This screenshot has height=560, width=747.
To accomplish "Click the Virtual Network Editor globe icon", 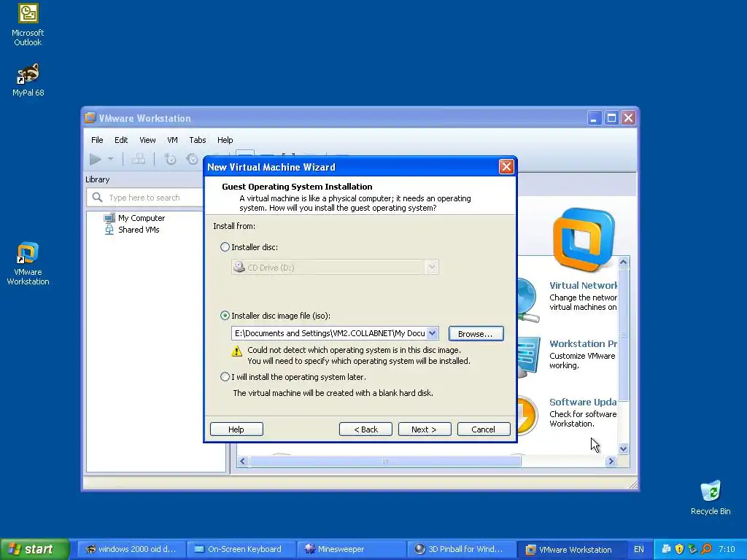I will coord(528,300).
